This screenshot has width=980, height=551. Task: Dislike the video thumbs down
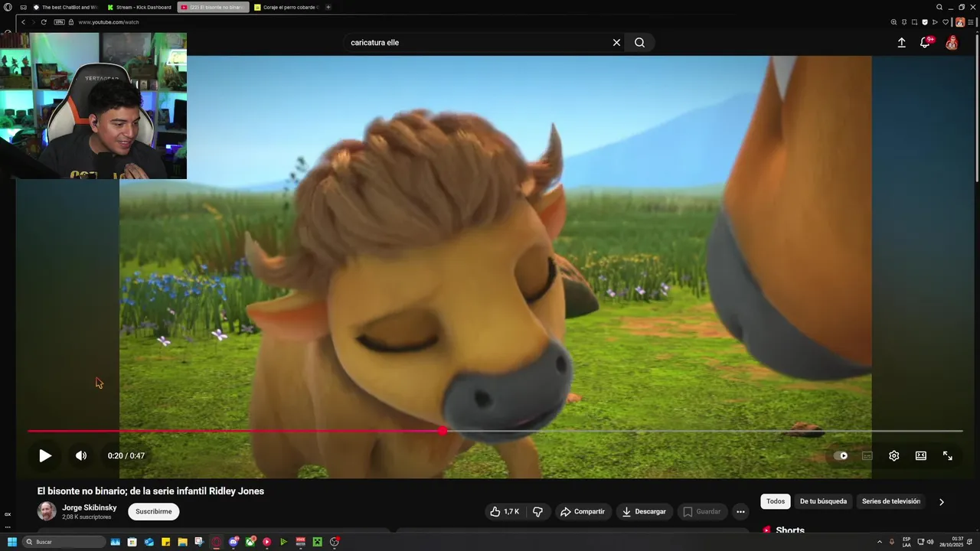tap(538, 511)
